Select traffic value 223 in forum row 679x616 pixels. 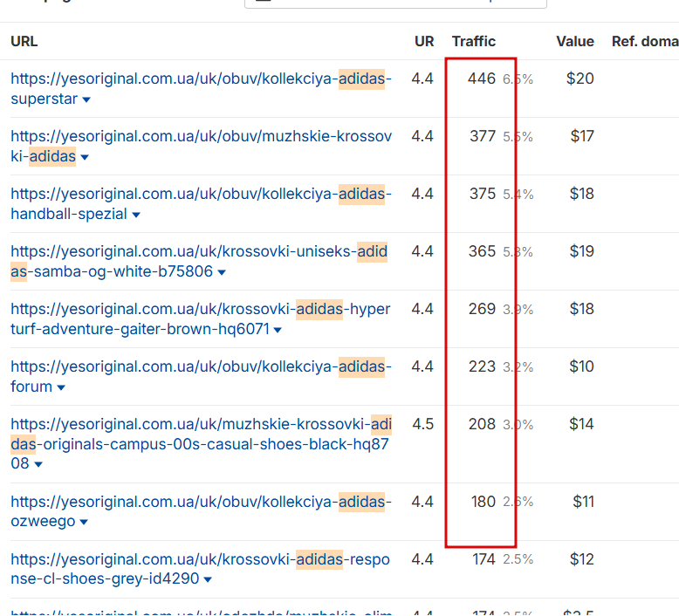pyautogui.click(x=482, y=366)
